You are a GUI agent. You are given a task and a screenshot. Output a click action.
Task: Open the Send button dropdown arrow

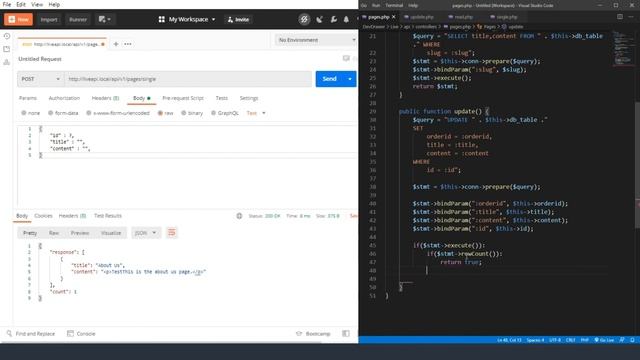point(350,79)
